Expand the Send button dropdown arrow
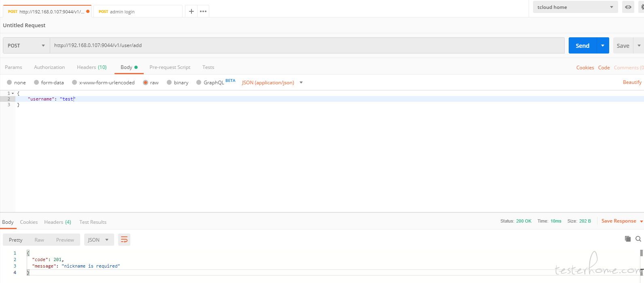The image size is (644, 283). [602, 46]
